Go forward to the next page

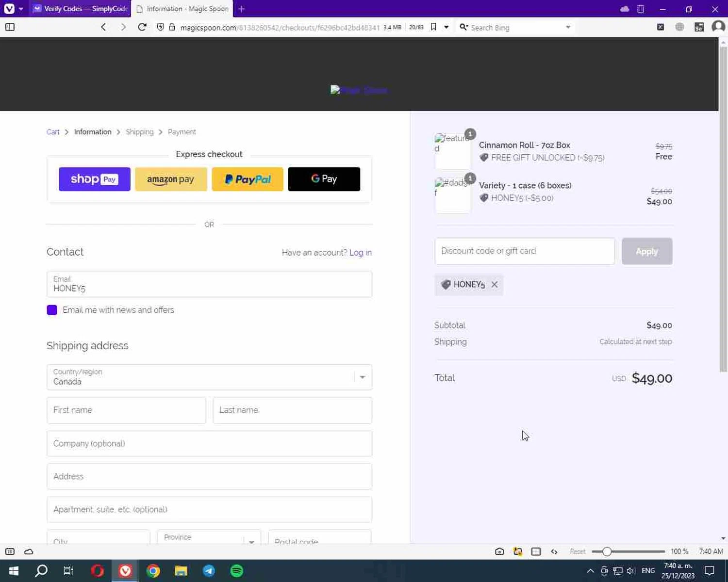tap(123, 27)
